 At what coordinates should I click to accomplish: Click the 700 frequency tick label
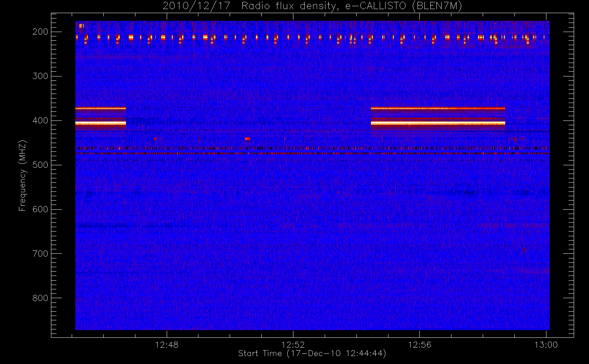pos(40,254)
